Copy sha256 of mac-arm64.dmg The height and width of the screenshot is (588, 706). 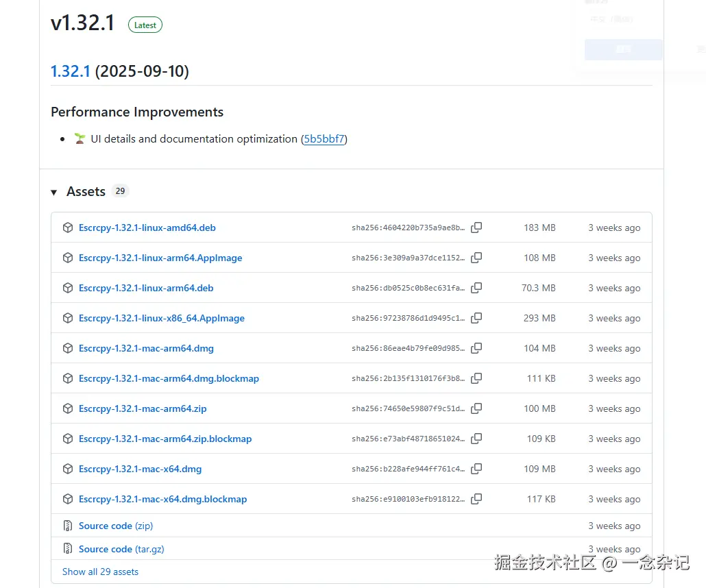click(x=476, y=348)
